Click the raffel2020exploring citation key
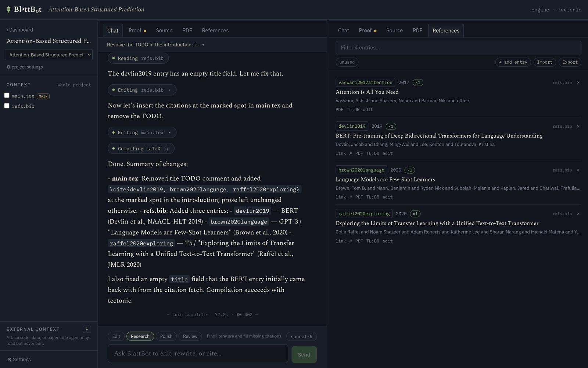Viewport: 588px width, 368px height. pyautogui.click(x=364, y=214)
